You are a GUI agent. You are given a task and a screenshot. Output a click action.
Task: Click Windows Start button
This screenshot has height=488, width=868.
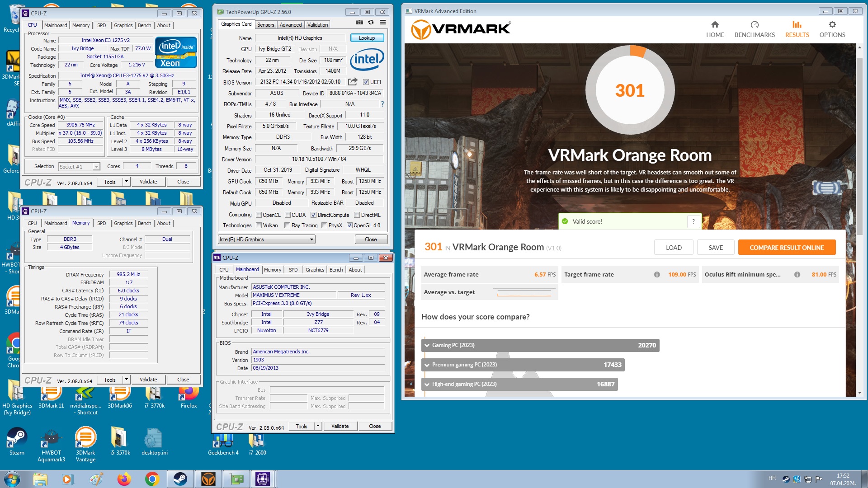[12, 479]
